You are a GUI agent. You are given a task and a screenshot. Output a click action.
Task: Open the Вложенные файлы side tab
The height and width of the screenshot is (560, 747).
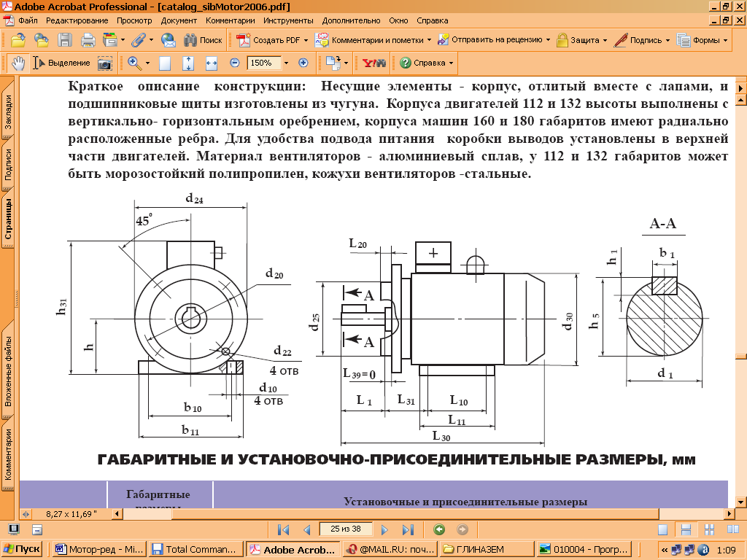(8, 370)
